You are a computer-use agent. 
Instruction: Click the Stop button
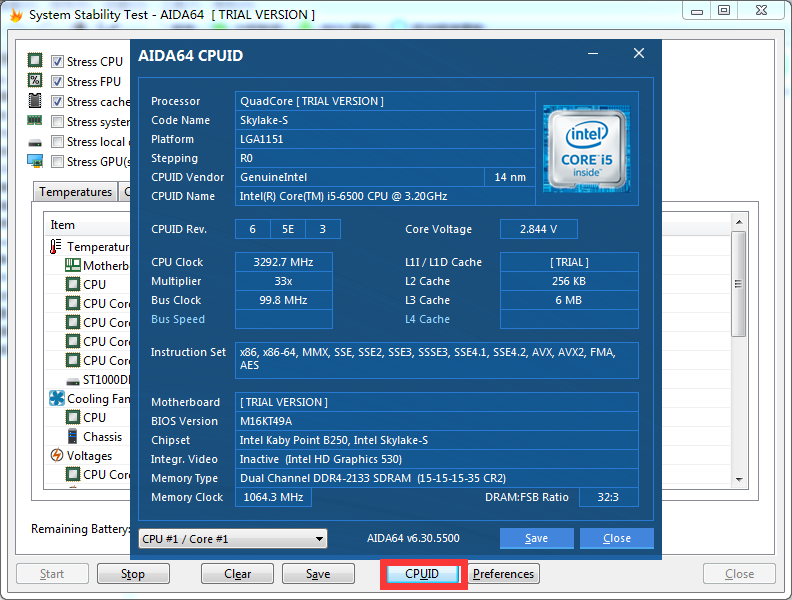(x=133, y=574)
